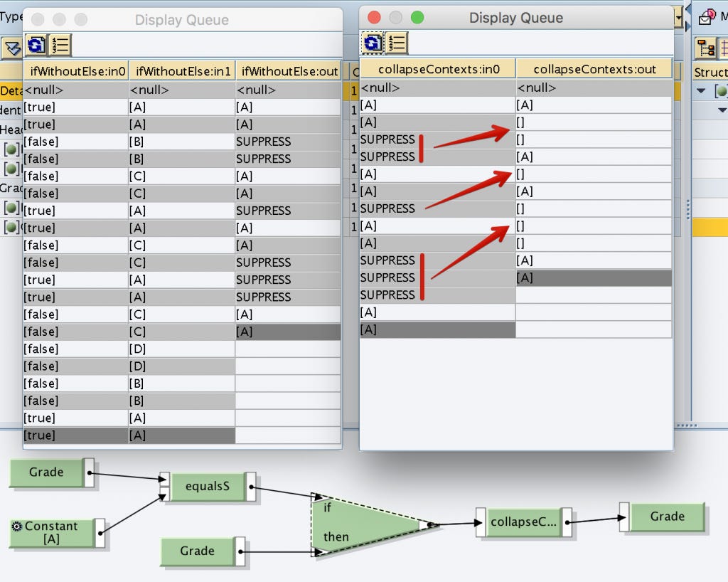Select dark highlighted [A] in collapseContexts:in0 column
The height and width of the screenshot is (582, 728).
pyautogui.click(x=437, y=330)
